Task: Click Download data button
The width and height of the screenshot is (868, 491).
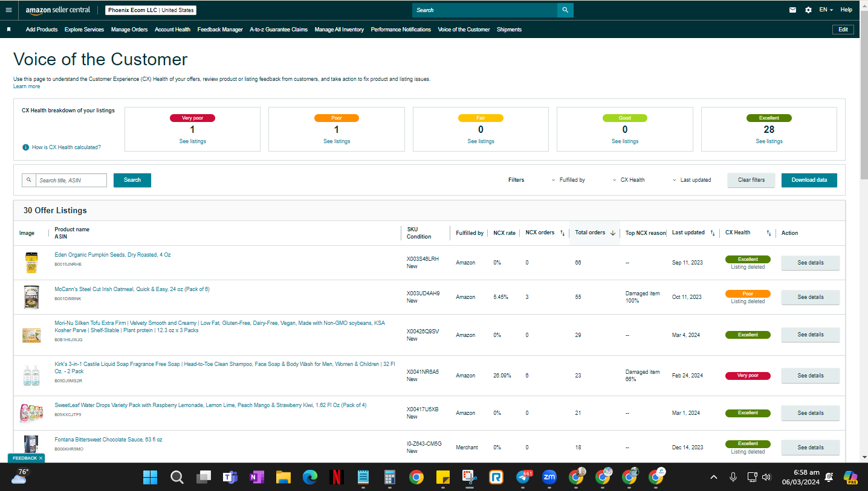Action: (809, 180)
